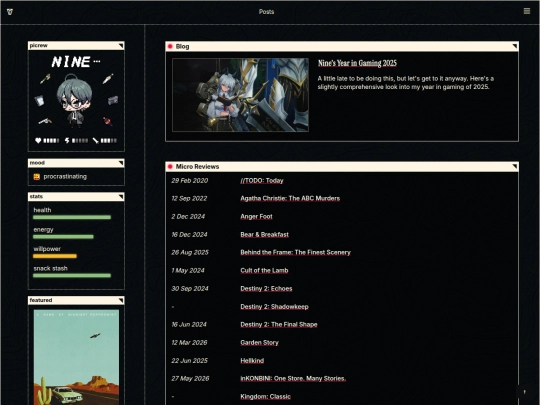The height and width of the screenshot is (405, 540).
Task: Collapse the stats panel corner arrow
Action: click(x=121, y=196)
